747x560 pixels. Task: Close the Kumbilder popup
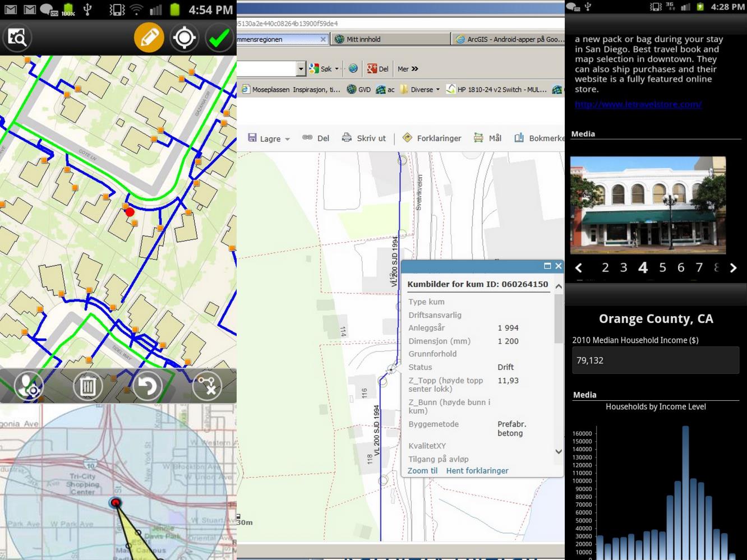point(558,266)
